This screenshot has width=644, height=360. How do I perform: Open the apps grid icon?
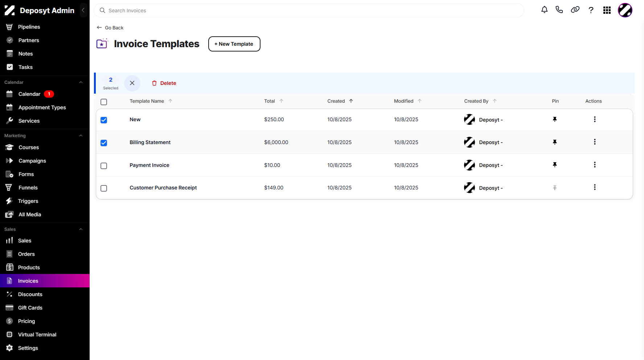[607, 10]
